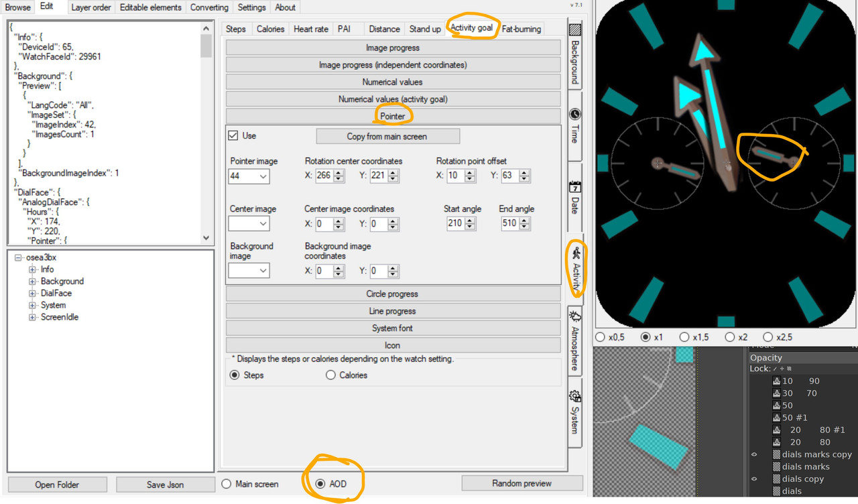
Task: Expand the System tree node
Action: (x=32, y=305)
